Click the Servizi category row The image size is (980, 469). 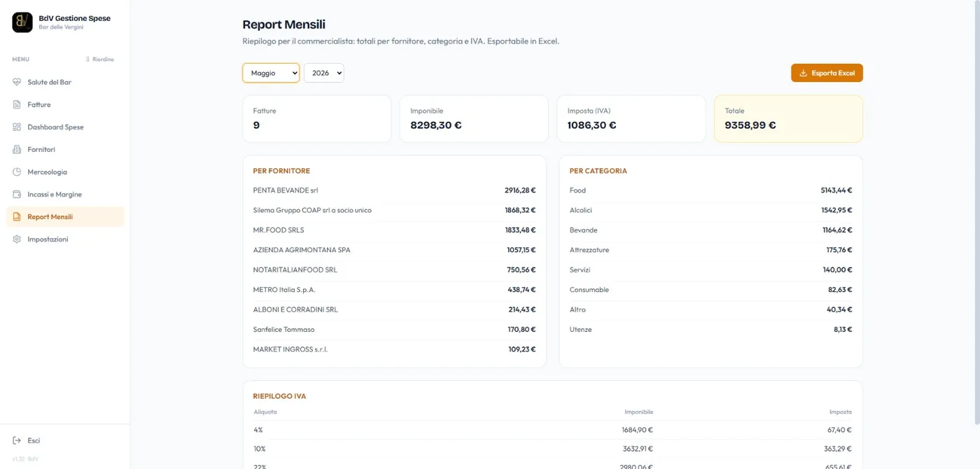pyautogui.click(x=710, y=269)
